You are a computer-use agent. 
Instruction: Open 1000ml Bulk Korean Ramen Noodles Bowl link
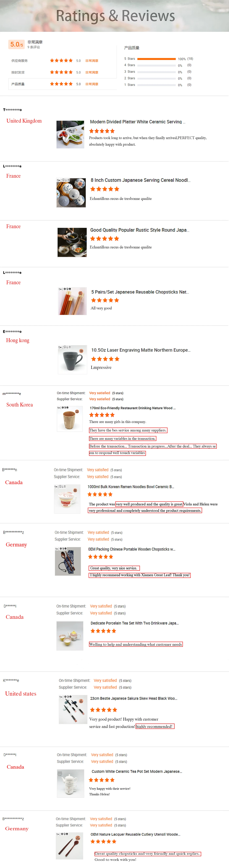point(131,487)
